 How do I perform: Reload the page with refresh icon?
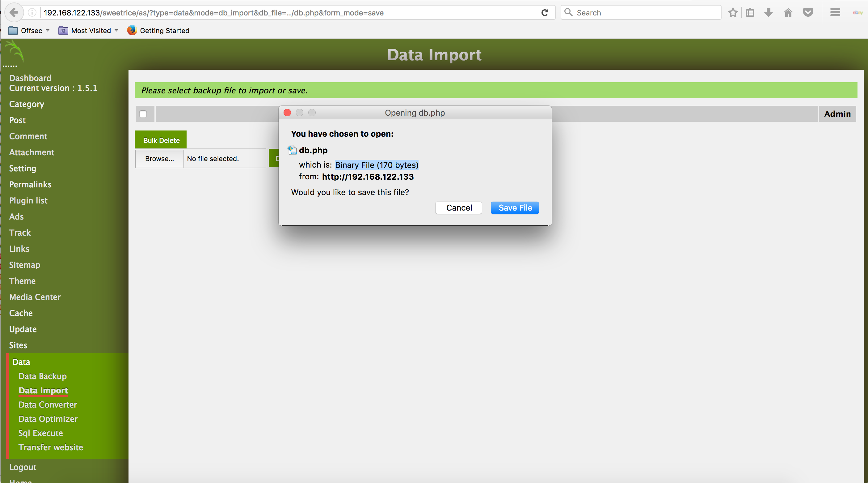(545, 12)
